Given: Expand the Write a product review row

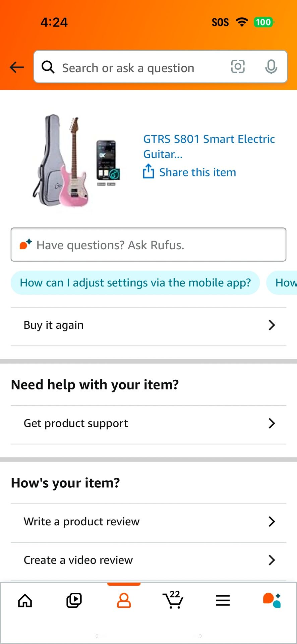Looking at the screenshot, I should (x=148, y=521).
